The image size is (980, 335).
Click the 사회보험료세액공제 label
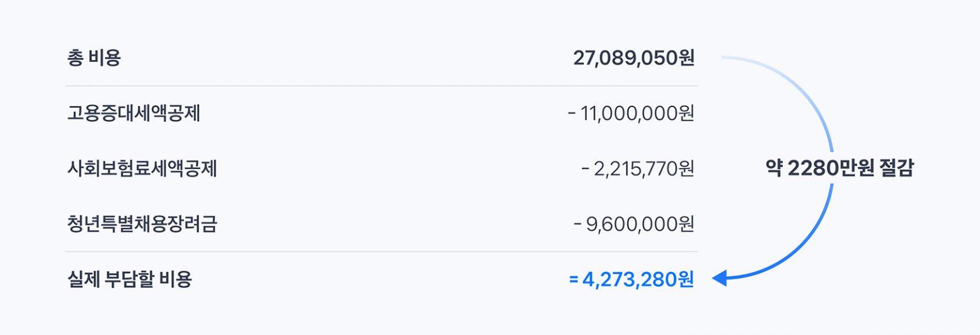[142, 169]
